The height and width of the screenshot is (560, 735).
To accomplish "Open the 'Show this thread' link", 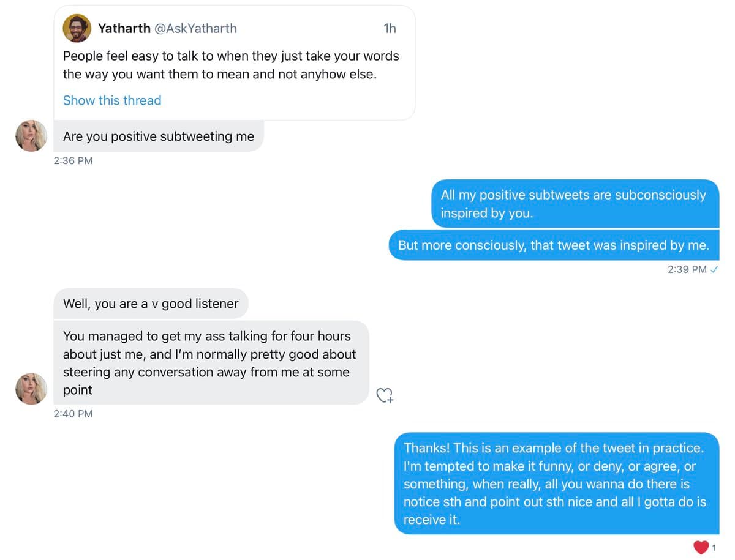I will point(112,100).
